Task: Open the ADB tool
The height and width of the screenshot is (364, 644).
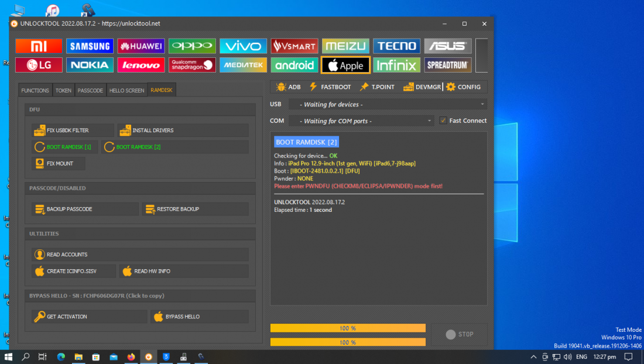Action: pyautogui.click(x=288, y=87)
